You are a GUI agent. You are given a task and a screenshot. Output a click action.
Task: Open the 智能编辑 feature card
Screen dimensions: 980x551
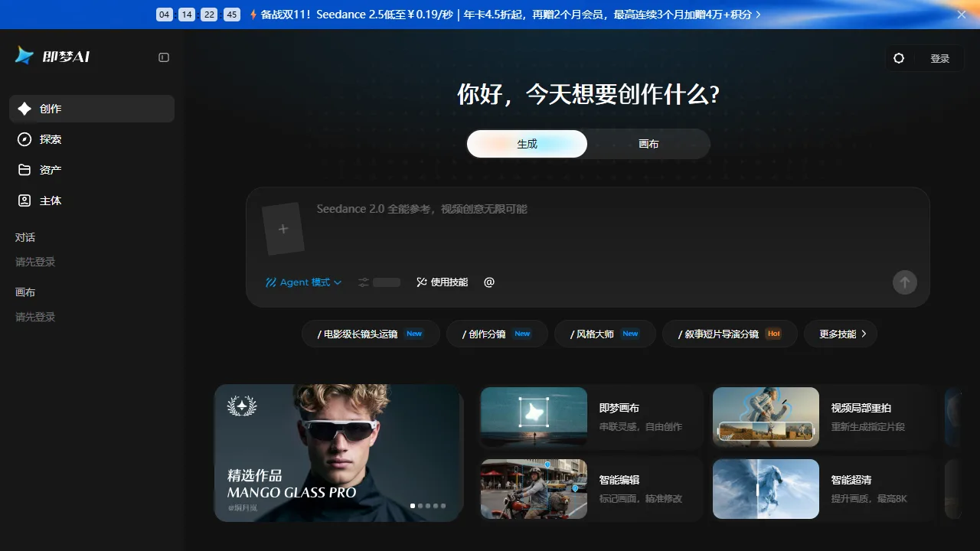click(x=591, y=489)
